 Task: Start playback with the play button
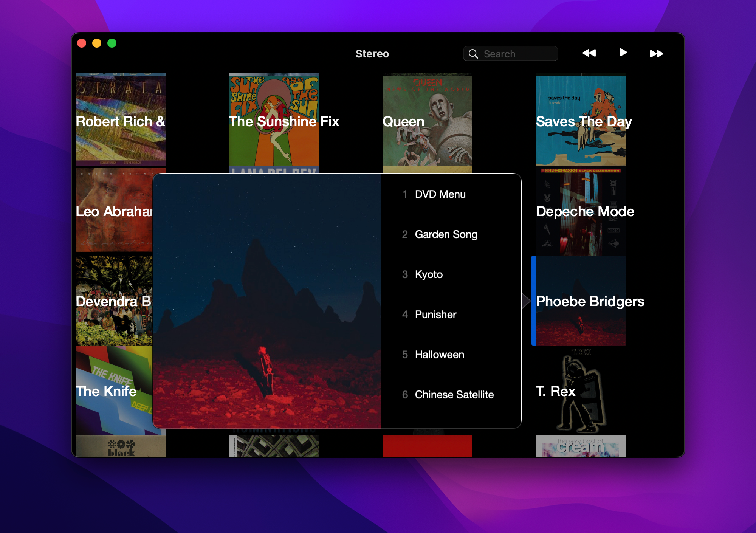pos(623,53)
